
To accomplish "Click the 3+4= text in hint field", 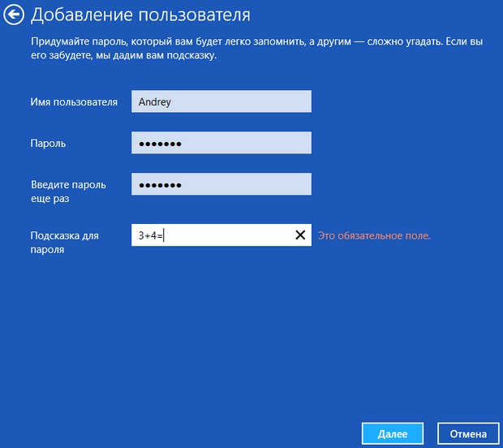I will pyautogui.click(x=150, y=235).
